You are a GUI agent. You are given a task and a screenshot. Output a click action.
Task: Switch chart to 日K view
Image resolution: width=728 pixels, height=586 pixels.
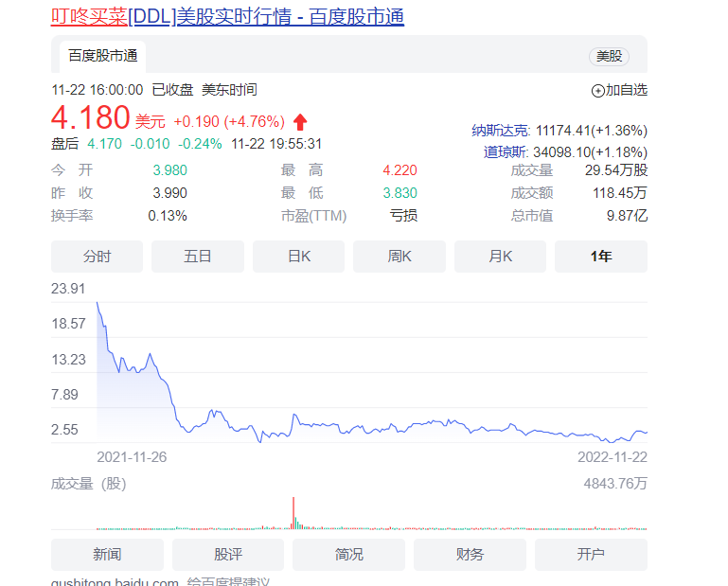(x=298, y=257)
